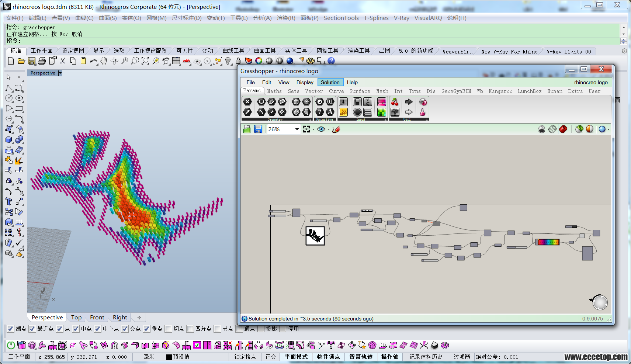The height and width of the screenshot is (364, 631).
Task: Click the 智慧轨迹 status bar button
Action: tap(361, 357)
